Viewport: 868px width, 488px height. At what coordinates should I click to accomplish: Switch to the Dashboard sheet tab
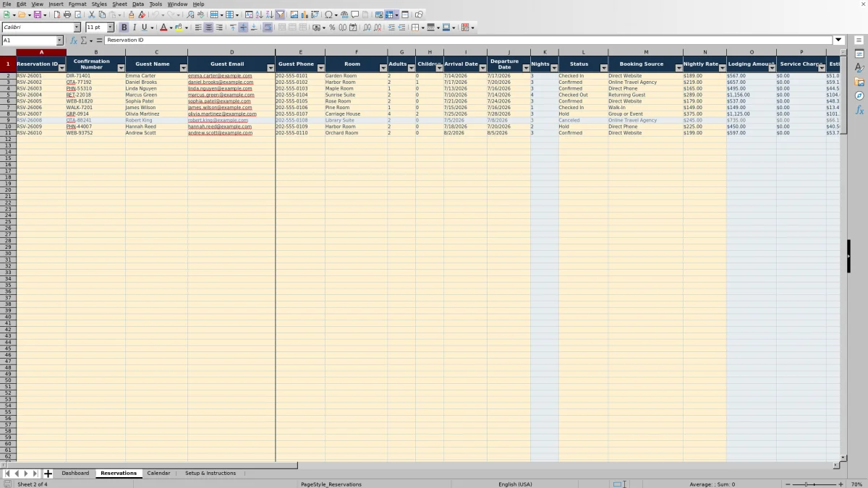pos(75,474)
